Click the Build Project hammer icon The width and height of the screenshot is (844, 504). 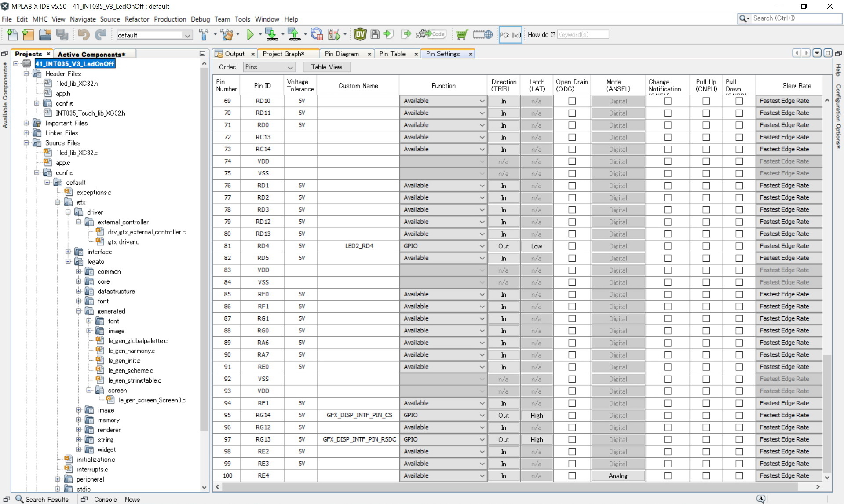[203, 35]
